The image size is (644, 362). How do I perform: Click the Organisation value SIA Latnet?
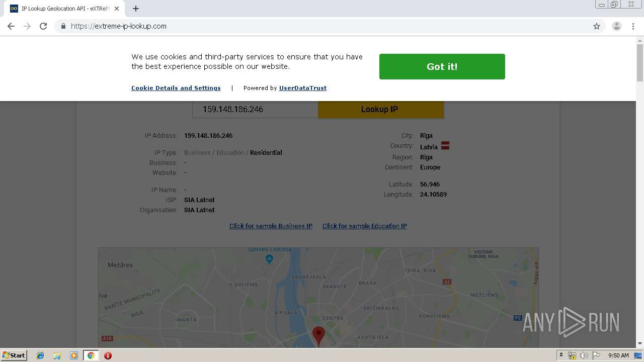tap(199, 210)
